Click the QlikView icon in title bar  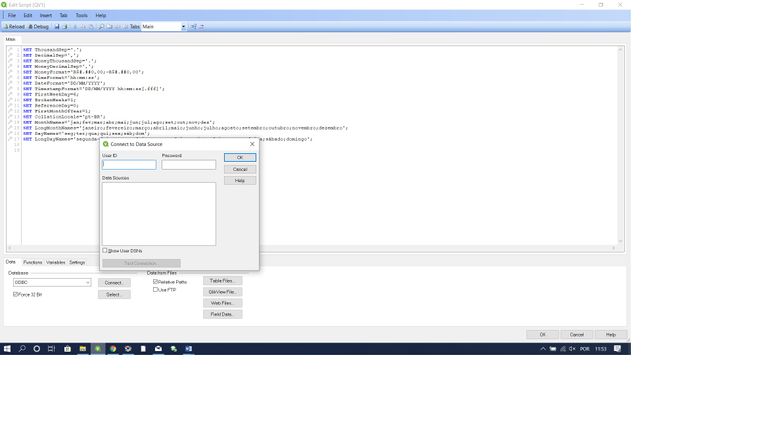(4, 4)
